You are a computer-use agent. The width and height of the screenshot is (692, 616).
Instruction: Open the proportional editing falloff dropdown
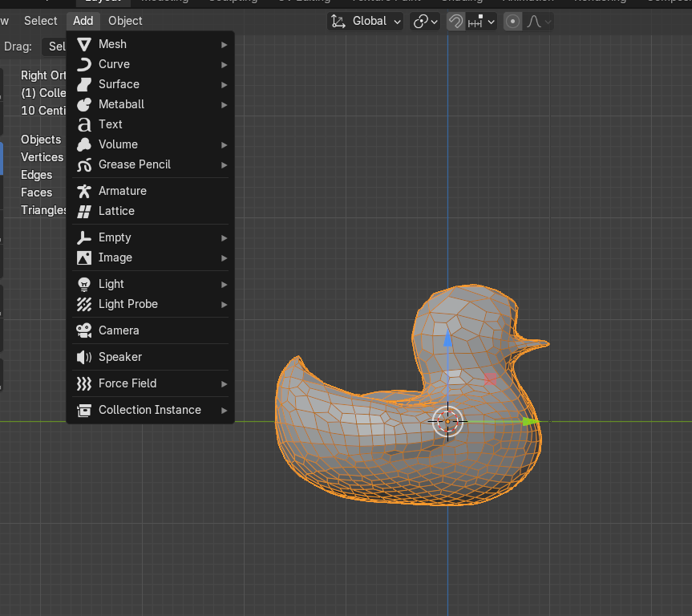coord(538,21)
